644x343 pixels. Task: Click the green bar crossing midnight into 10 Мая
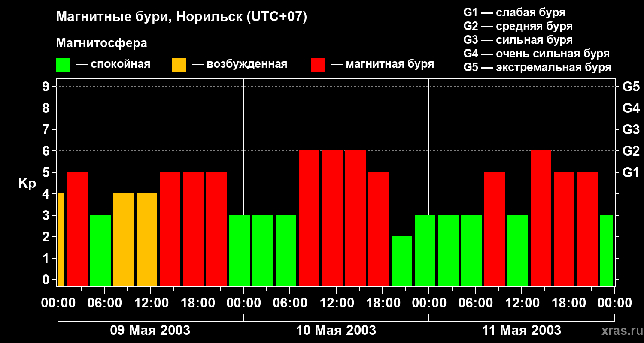(x=240, y=251)
